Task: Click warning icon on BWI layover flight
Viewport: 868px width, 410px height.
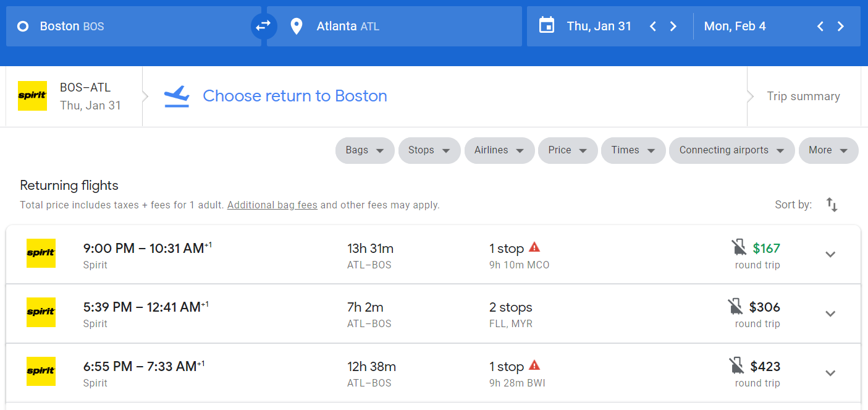Action: [x=534, y=365]
